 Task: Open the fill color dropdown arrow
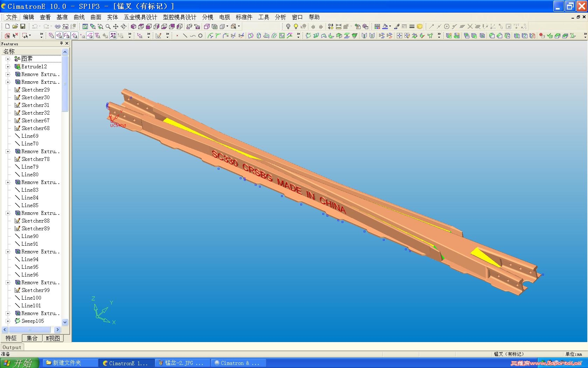390,26
